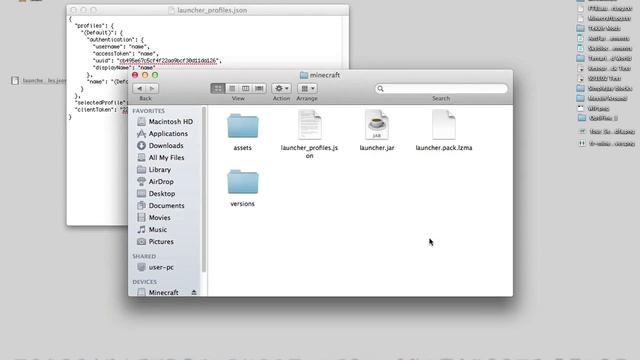The image size is (640, 360).
Task: Select All My Files in sidebar
Action: pos(165,158)
